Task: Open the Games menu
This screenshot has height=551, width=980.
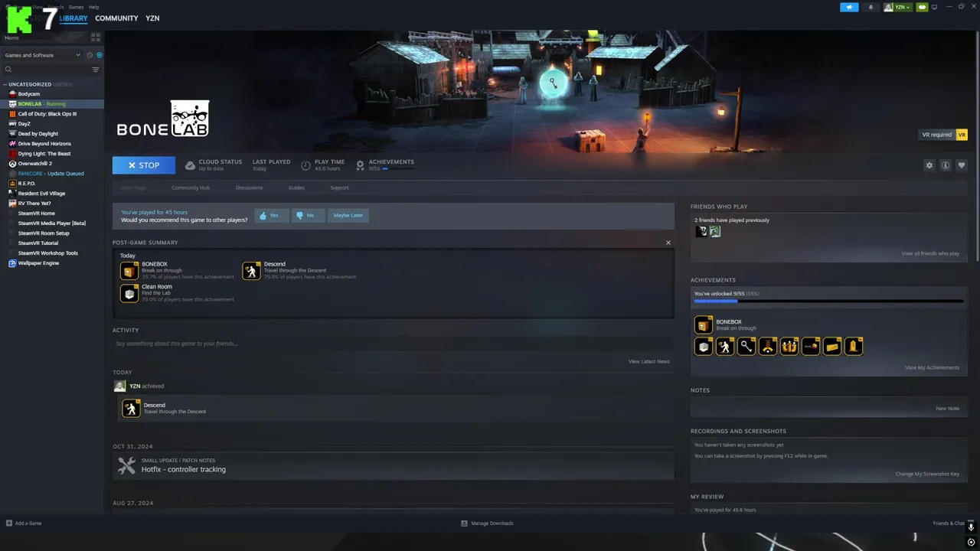Action: tap(76, 7)
